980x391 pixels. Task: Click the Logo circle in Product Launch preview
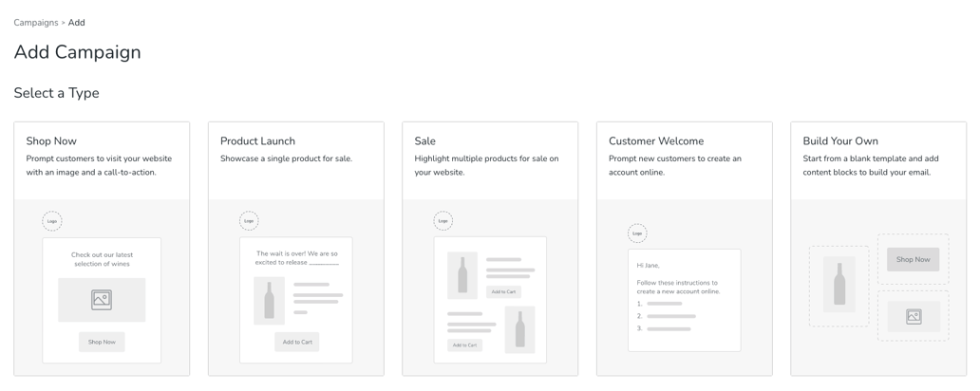(249, 221)
